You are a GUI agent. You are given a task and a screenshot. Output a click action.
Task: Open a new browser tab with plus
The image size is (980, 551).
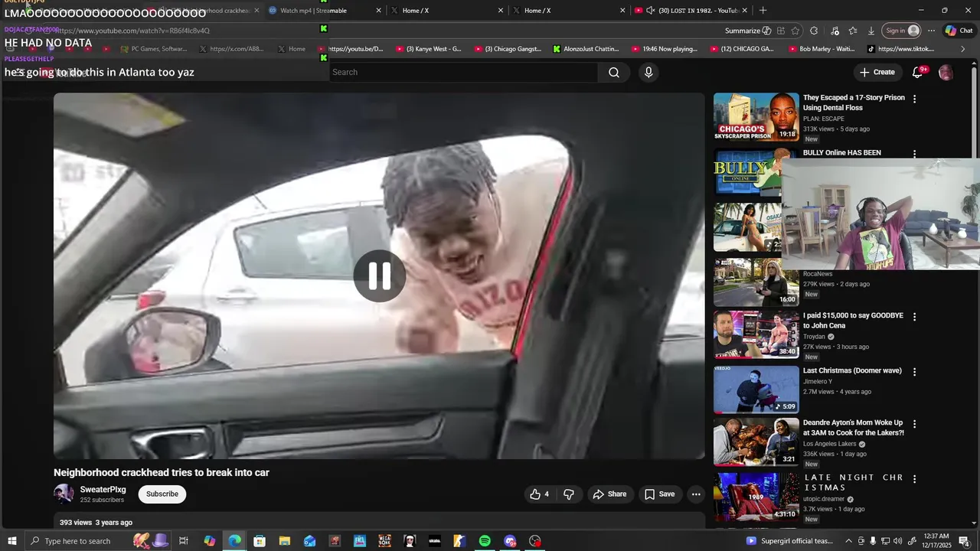(763, 10)
